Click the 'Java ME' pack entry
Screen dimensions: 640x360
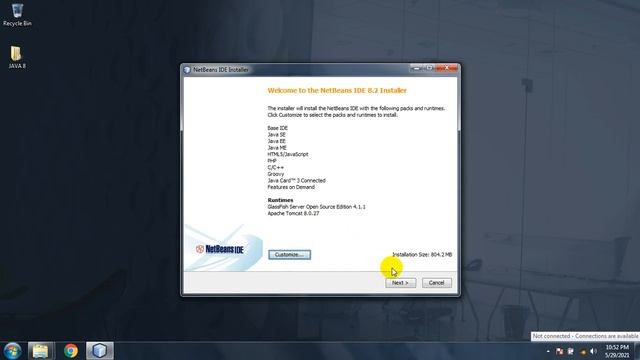point(277,148)
